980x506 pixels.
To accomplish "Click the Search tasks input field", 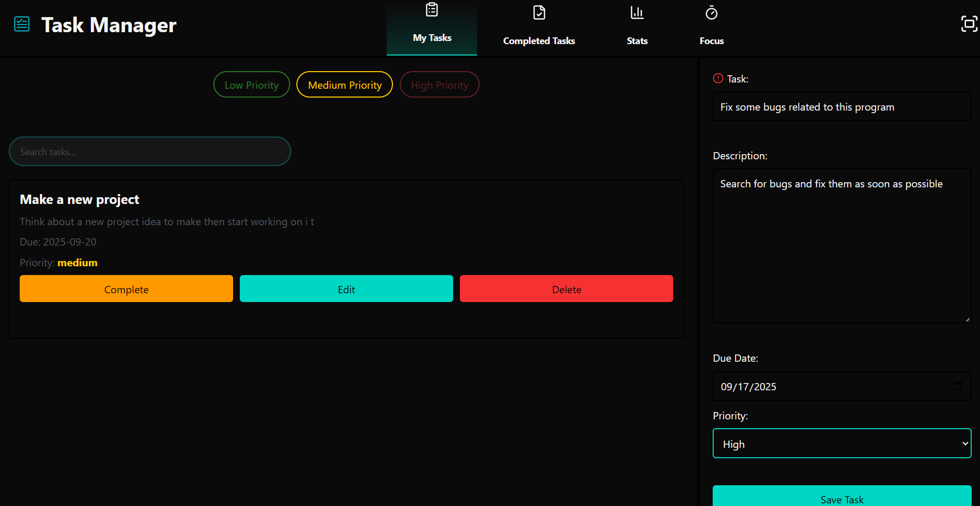I will [x=150, y=152].
